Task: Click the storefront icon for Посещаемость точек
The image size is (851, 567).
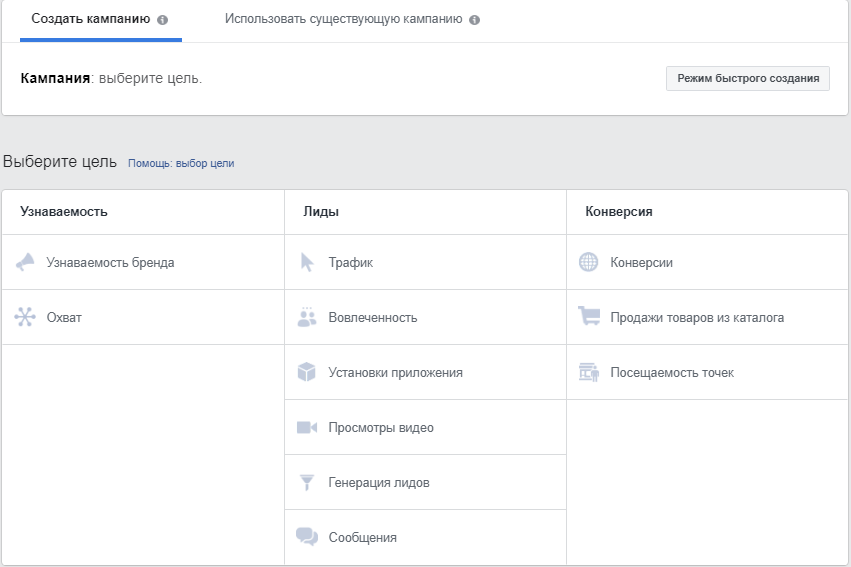Action: (589, 372)
